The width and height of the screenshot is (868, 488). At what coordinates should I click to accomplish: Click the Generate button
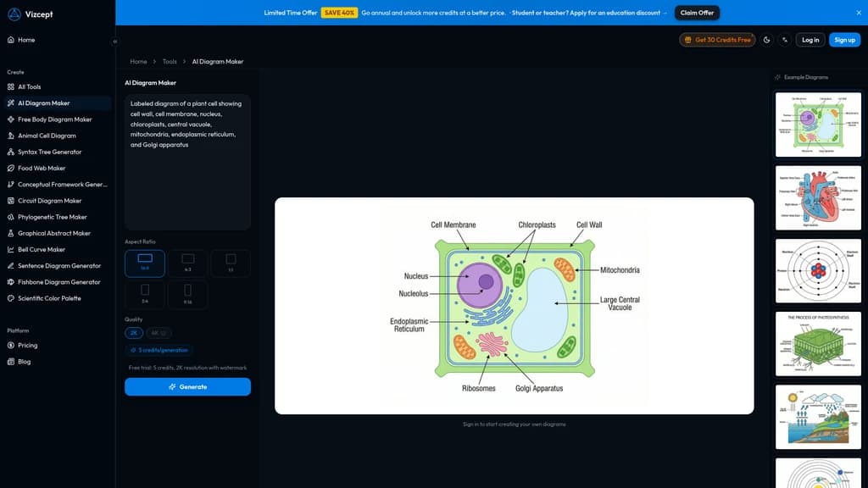[x=187, y=386]
